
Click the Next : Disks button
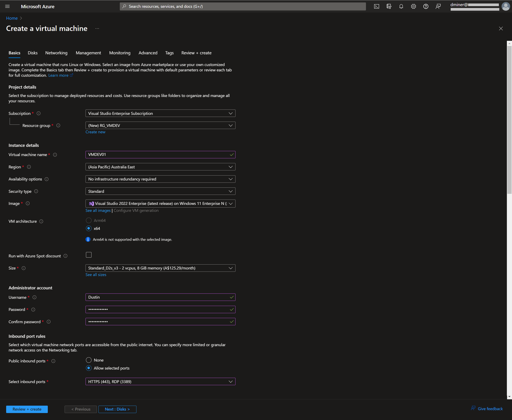point(117,409)
